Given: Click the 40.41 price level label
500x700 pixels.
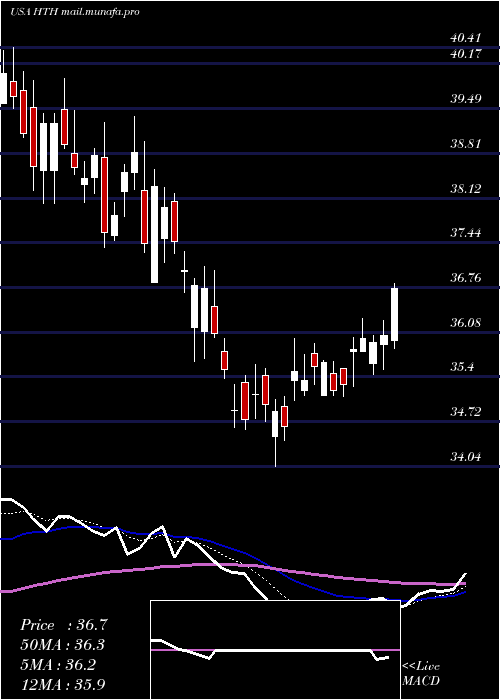Looking at the screenshot, I should [x=466, y=38].
